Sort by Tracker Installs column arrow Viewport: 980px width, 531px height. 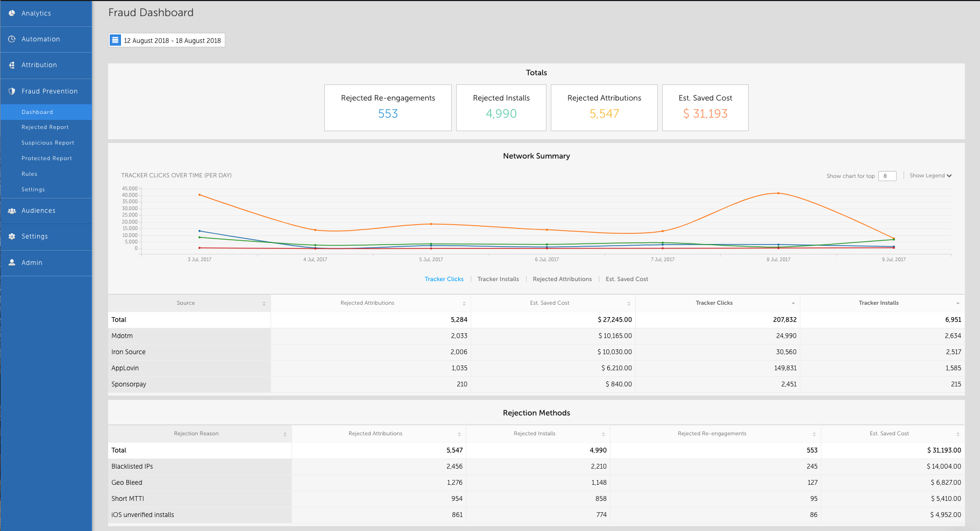[957, 304]
